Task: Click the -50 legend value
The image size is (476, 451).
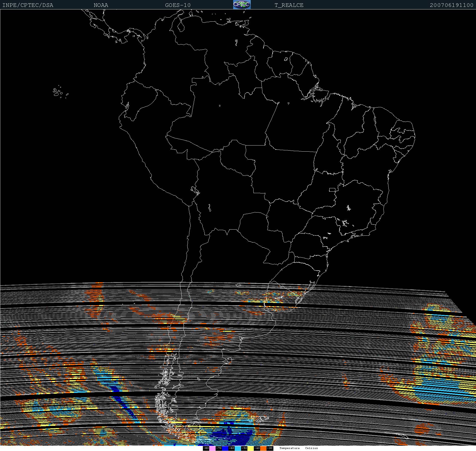Action: [x=244, y=448]
